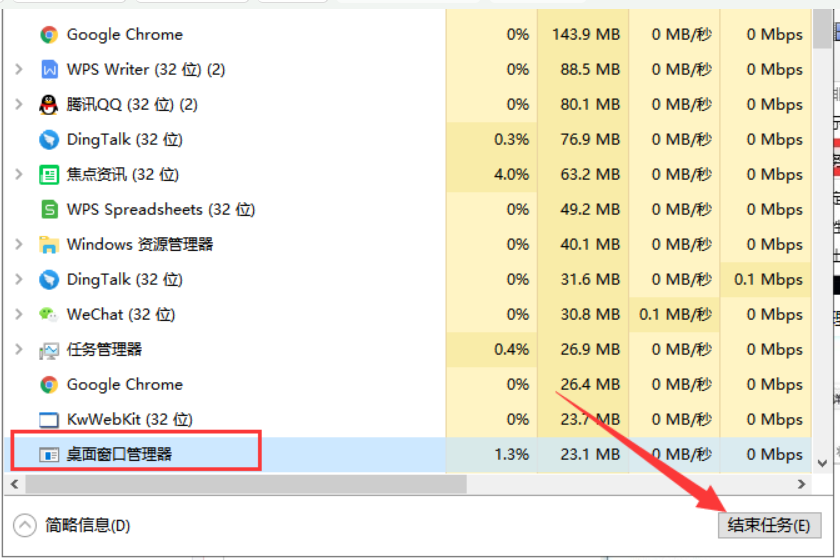Click the 1.3% CPU value
This screenshot has width=840, height=560.
512,455
